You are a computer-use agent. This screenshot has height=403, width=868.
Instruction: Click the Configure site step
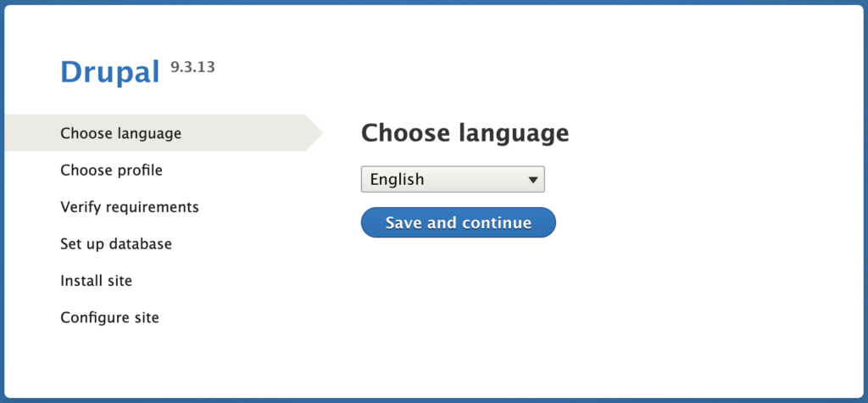pos(109,317)
